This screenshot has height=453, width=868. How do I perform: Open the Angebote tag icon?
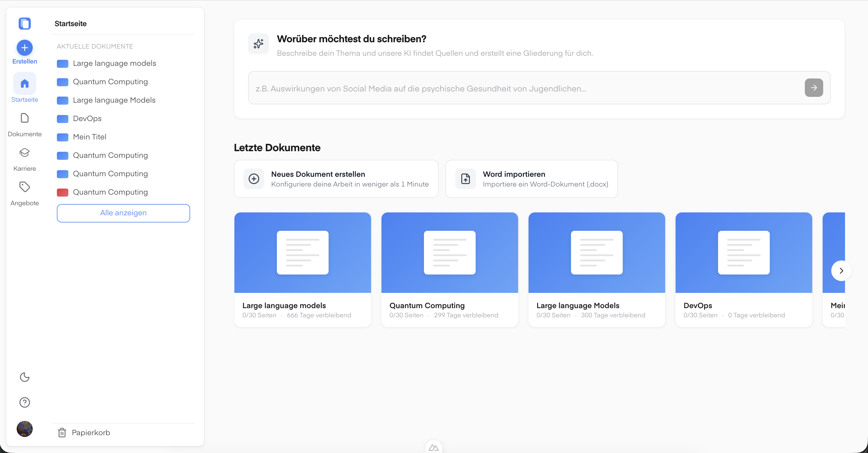[x=24, y=187]
